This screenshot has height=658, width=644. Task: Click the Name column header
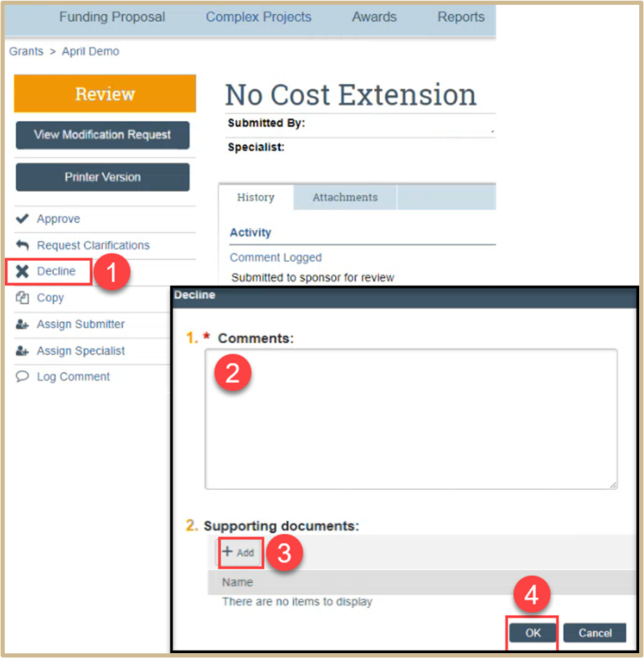coord(237,582)
